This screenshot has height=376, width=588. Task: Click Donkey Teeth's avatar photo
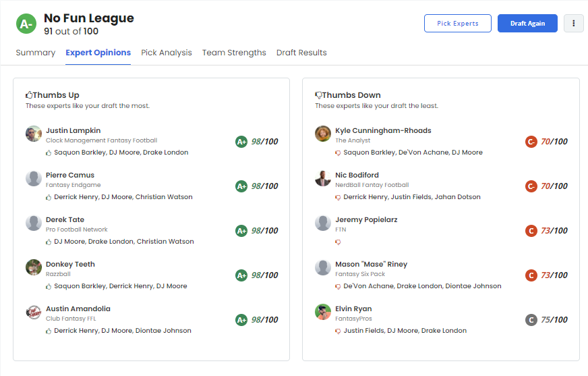tap(34, 267)
